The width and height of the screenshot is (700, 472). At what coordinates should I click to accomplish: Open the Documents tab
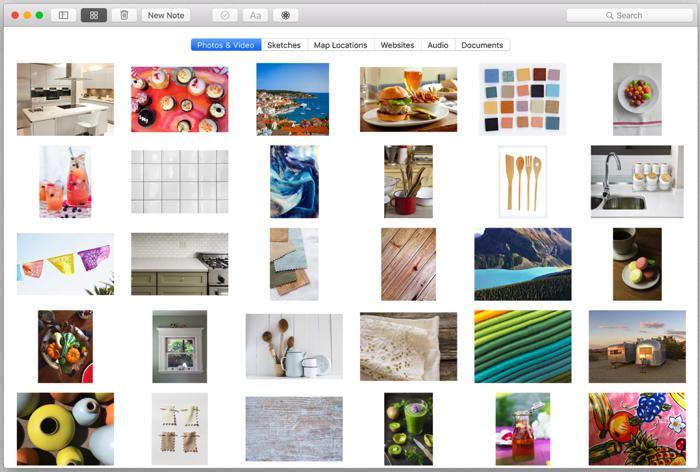(482, 45)
